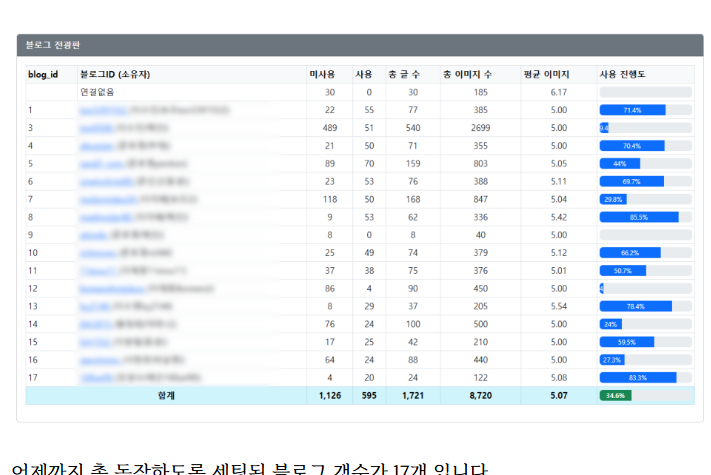This screenshot has height=475, width=711.
Task: Click the 69.7% usage progress bar
Action: coord(646,182)
